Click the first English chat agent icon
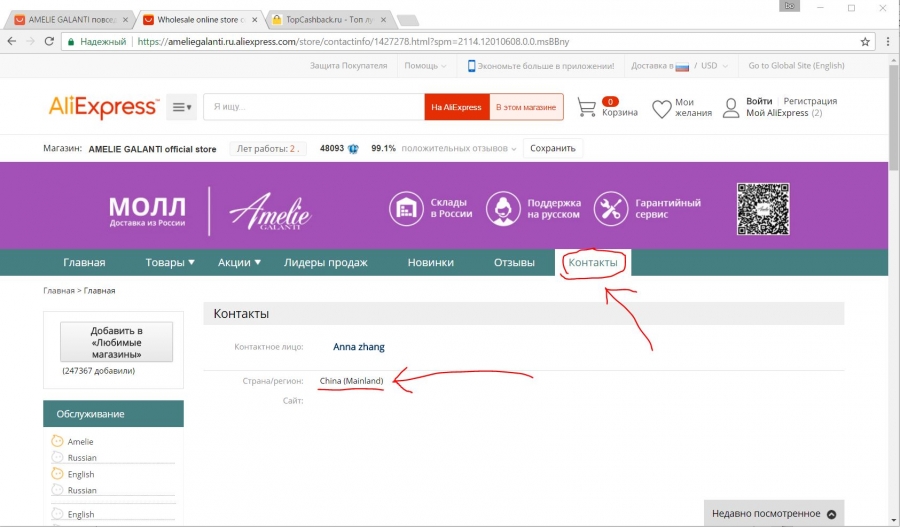 (x=57, y=474)
